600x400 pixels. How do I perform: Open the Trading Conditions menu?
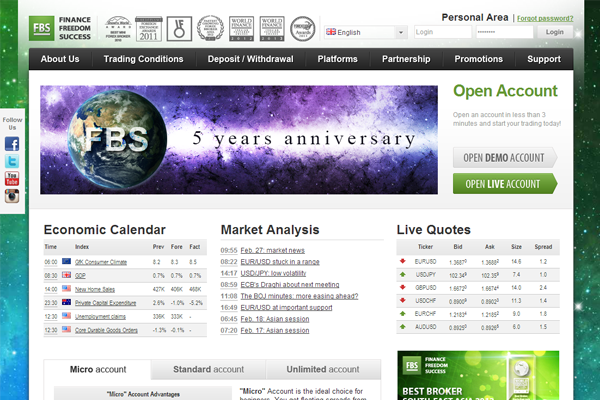click(143, 59)
